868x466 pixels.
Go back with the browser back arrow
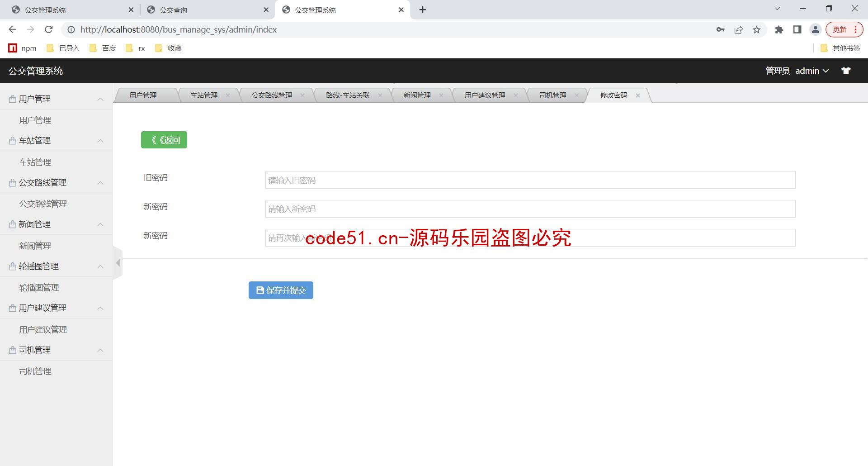(x=12, y=29)
